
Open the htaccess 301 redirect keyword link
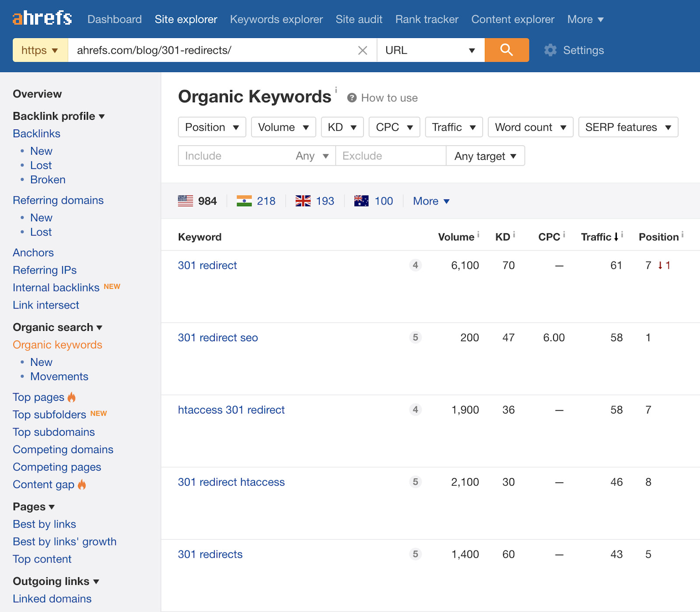[231, 410]
